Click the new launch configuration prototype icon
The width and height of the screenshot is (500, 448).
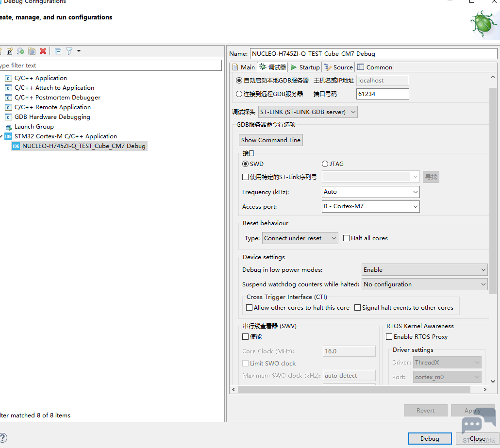click(9, 51)
